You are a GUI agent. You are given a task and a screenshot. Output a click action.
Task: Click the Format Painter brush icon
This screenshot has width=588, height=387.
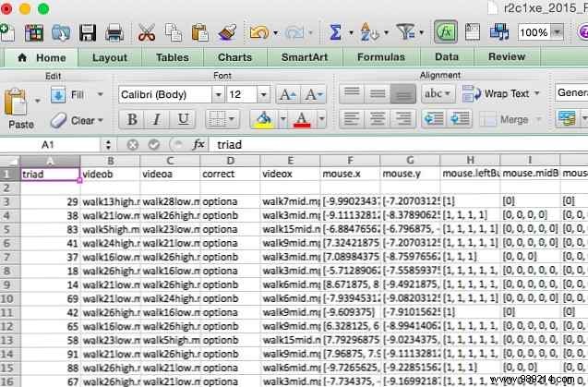[227, 32]
